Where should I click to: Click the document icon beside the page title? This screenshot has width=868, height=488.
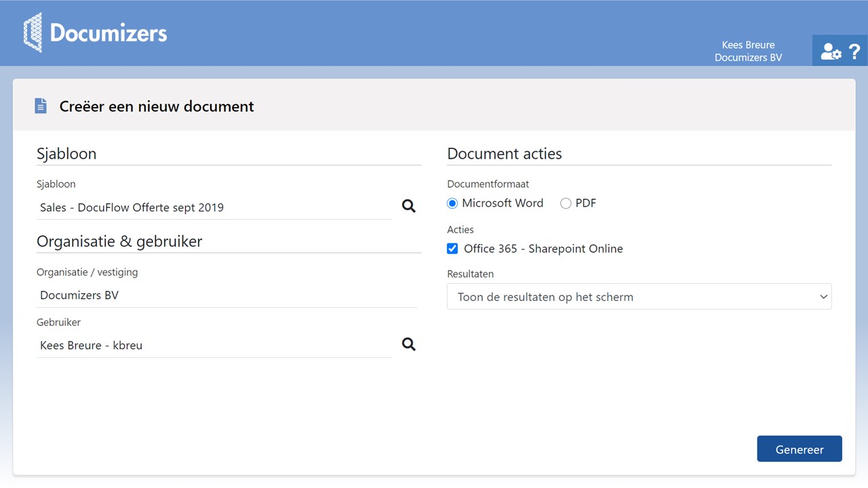coord(41,106)
